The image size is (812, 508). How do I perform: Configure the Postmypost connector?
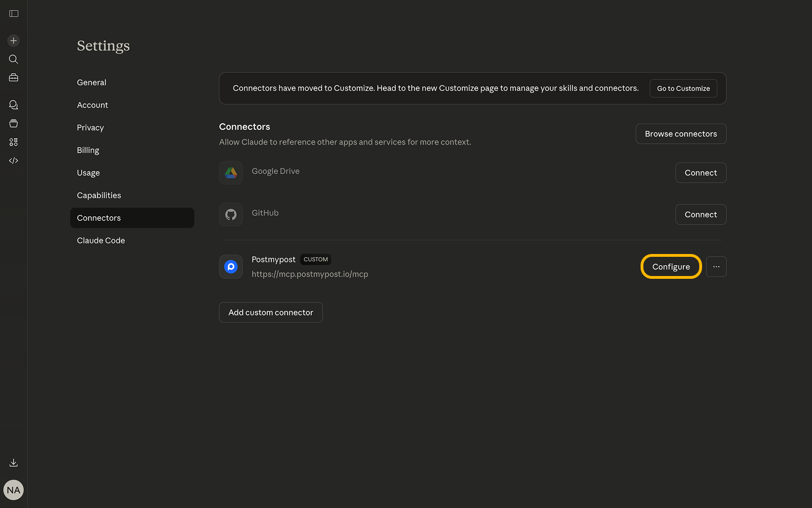(x=671, y=267)
